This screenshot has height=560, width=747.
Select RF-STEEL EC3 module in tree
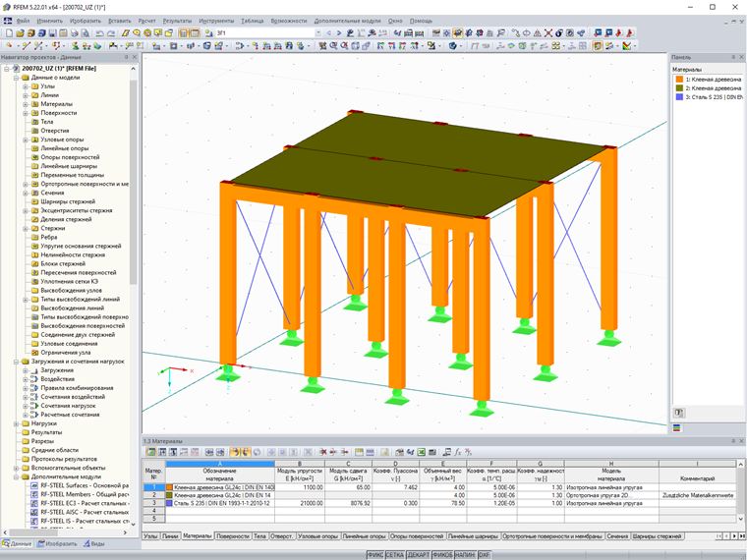point(80,503)
